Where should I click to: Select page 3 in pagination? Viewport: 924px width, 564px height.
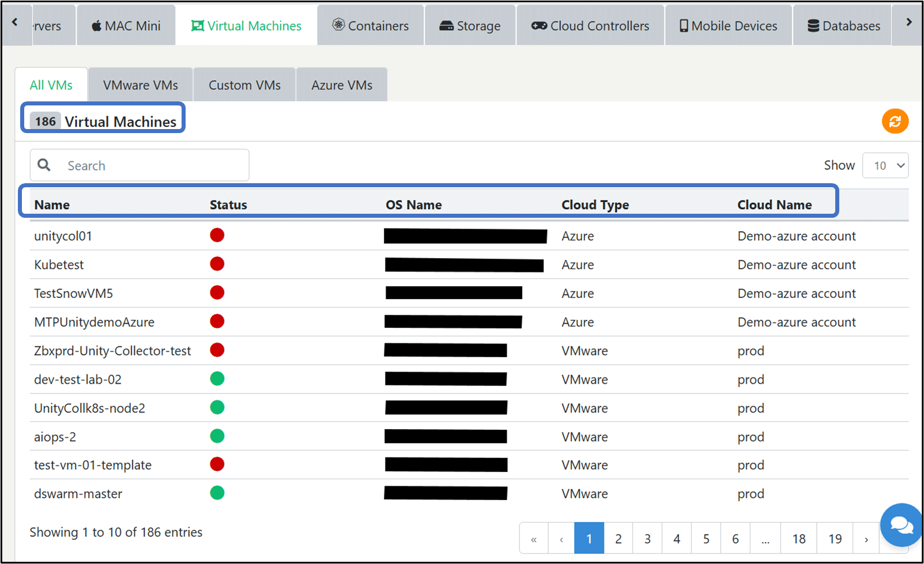pos(647,539)
